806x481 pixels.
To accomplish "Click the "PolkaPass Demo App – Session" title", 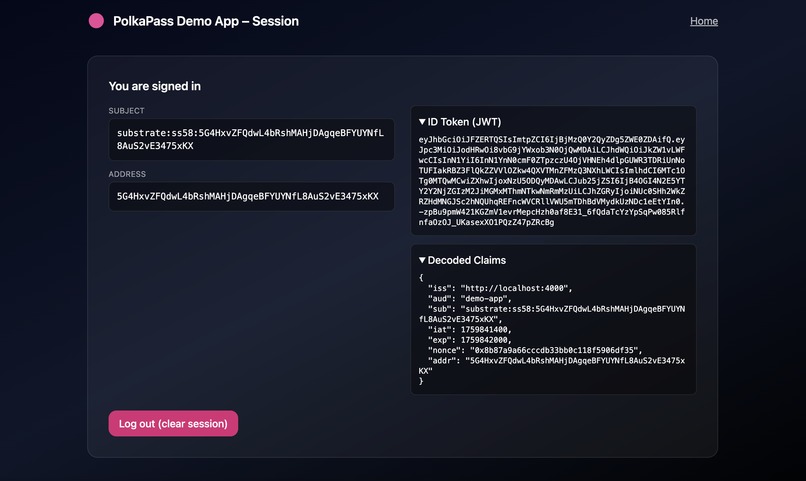I will pyautogui.click(x=206, y=21).
